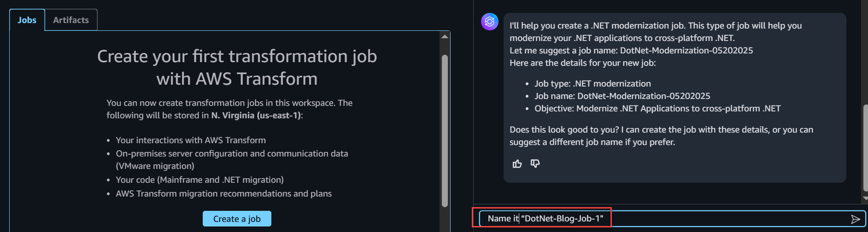The width and height of the screenshot is (868, 232).
Task: Switch to the Jobs tab
Action: pyautogui.click(x=27, y=20)
